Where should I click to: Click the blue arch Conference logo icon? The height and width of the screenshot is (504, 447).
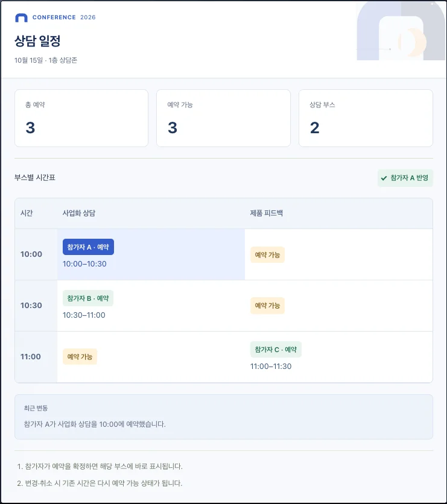[x=21, y=17]
